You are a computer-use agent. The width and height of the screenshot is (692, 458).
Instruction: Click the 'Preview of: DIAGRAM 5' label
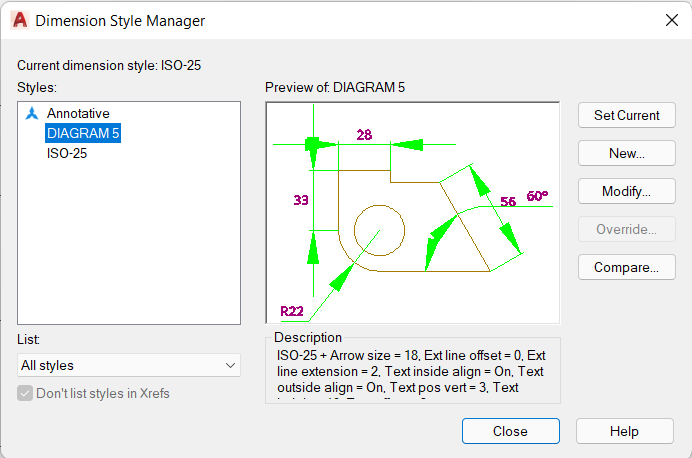(335, 87)
